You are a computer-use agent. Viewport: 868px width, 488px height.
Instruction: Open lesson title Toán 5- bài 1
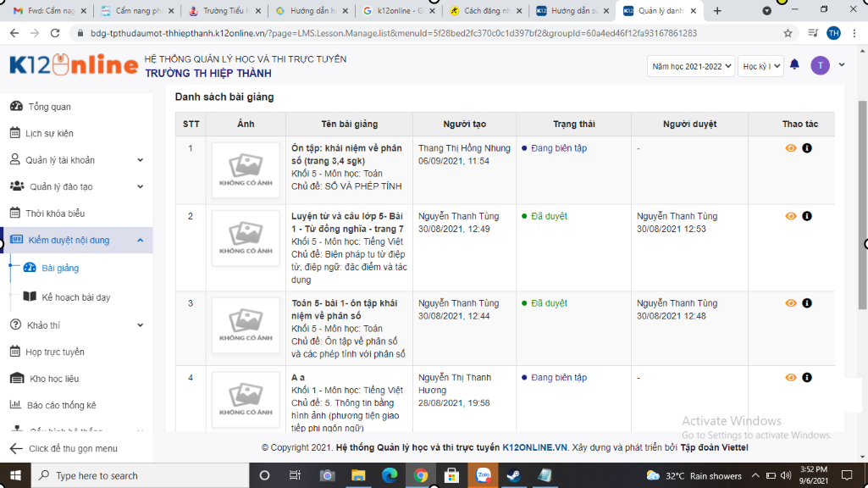[x=345, y=309]
